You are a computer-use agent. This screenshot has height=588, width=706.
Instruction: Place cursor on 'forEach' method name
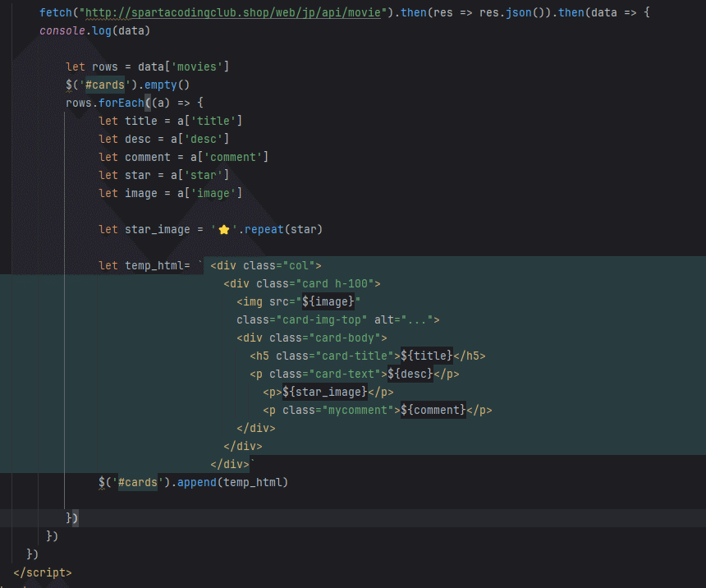click(121, 103)
